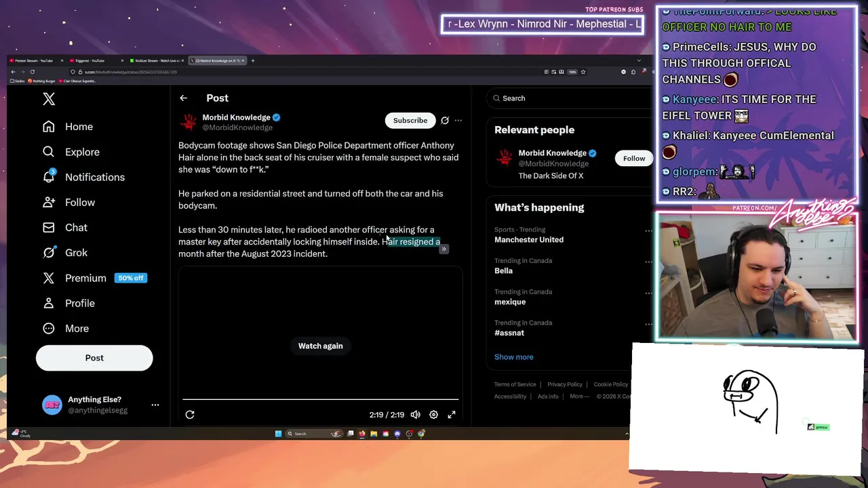
Task: Click the video progress bar
Action: 321,400
